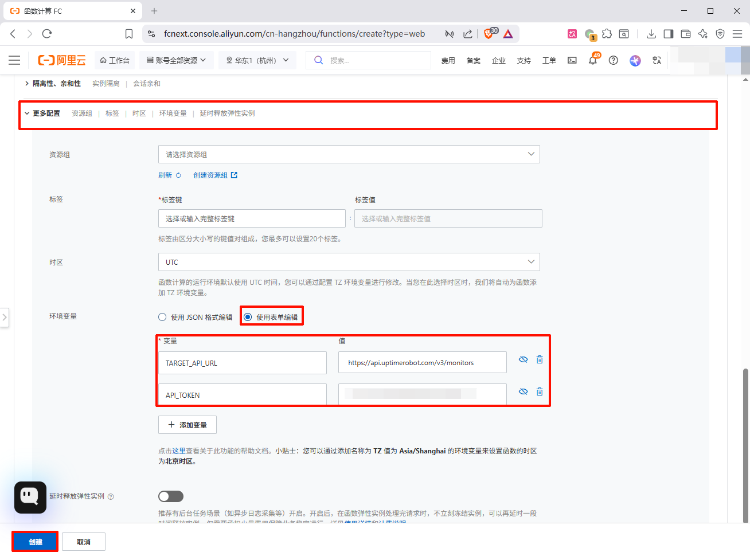Toggle the delayed release elastic instance switch
750x560 pixels.
click(x=171, y=496)
